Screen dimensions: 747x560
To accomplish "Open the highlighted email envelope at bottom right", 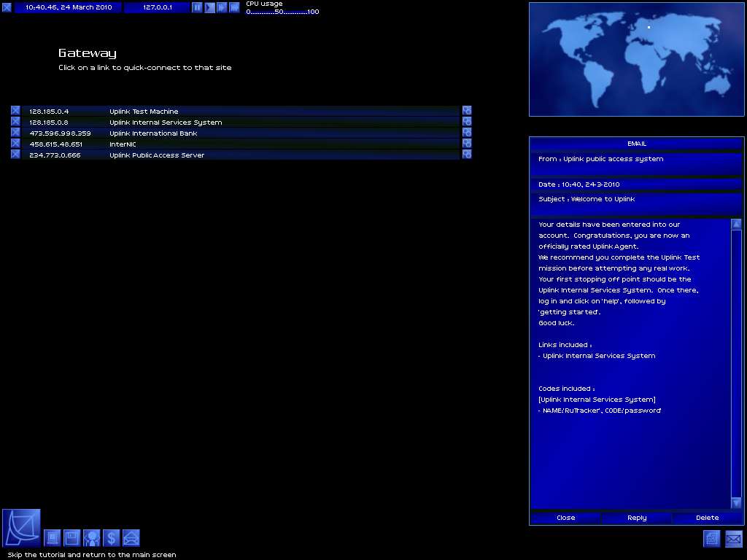I will [733, 539].
